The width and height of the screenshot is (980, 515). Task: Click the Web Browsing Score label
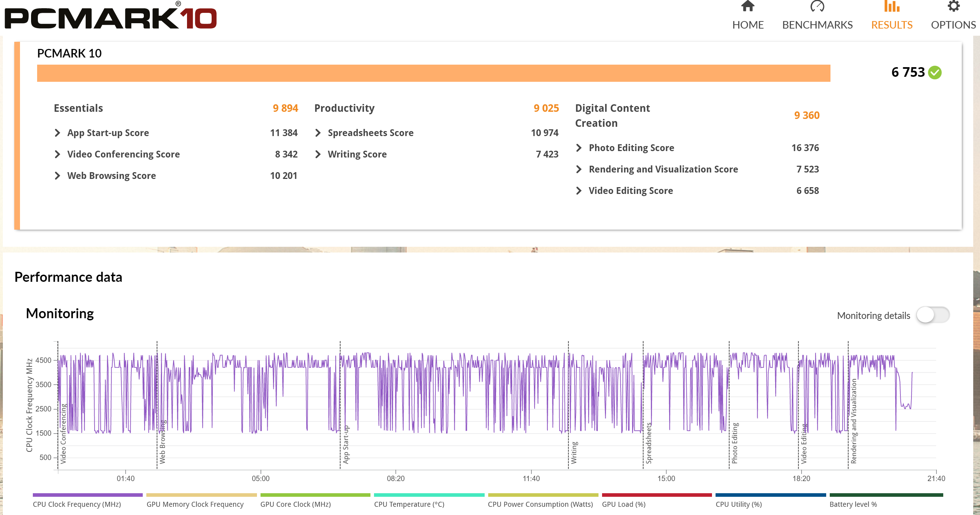point(111,175)
